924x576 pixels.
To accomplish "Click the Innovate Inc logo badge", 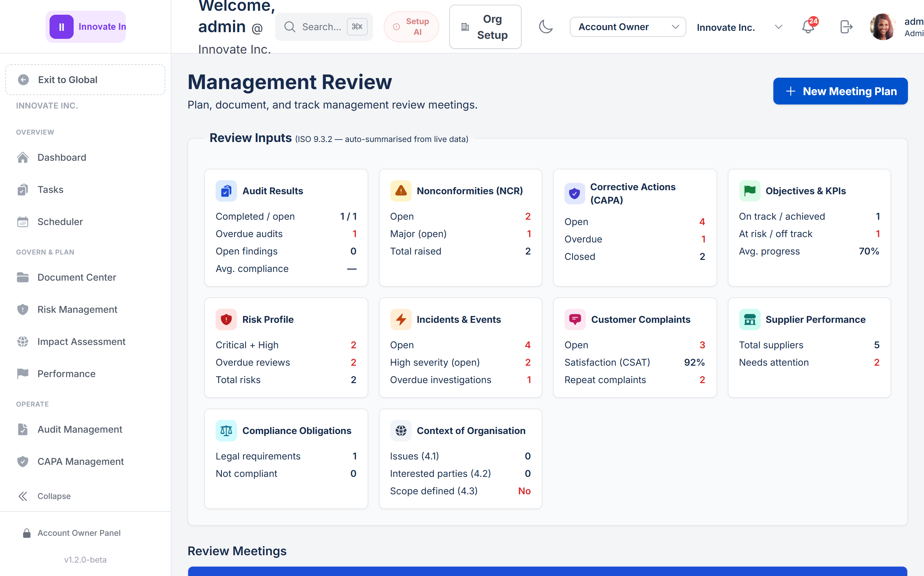I will coord(86,27).
